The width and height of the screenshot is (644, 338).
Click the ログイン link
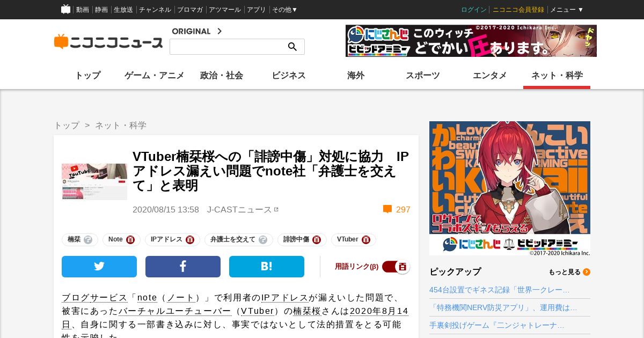coord(474,10)
